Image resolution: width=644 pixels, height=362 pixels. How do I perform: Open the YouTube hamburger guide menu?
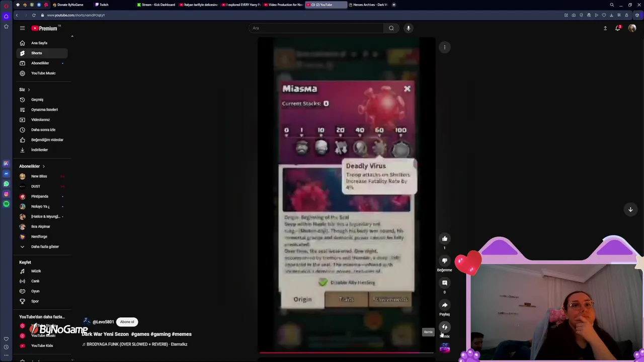pos(22,28)
